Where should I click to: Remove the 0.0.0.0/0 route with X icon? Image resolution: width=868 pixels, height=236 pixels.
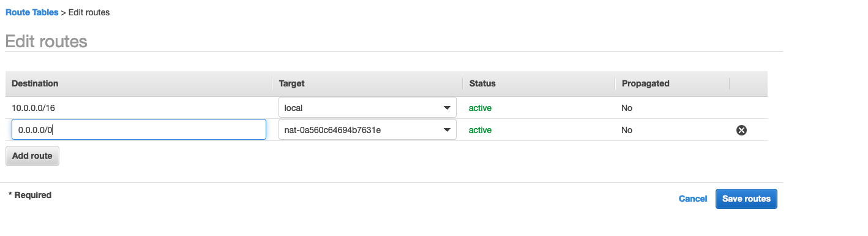(x=741, y=130)
